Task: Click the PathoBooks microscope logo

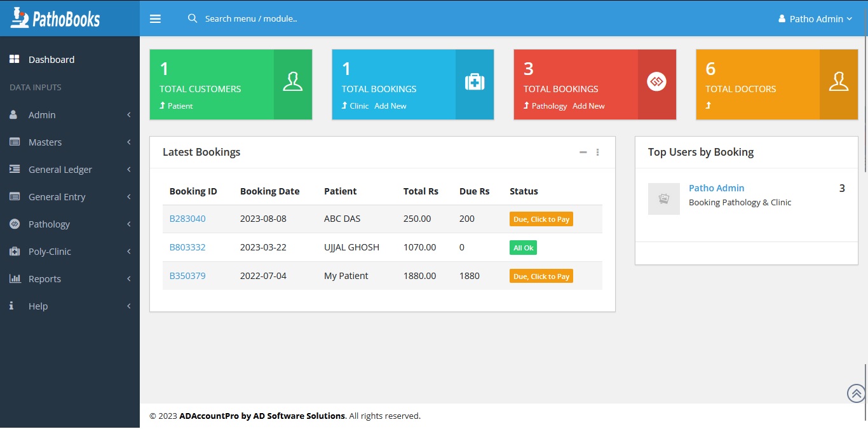Action: [x=20, y=18]
